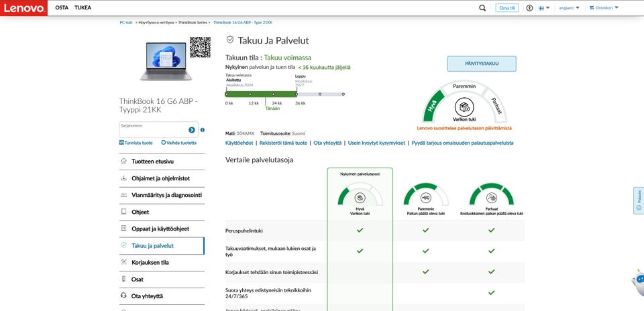Image resolution: width=644 pixels, height=311 pixels.
Task: Click Korjaukset tehdään checkmark in Paremmin column
Action: 425,271
